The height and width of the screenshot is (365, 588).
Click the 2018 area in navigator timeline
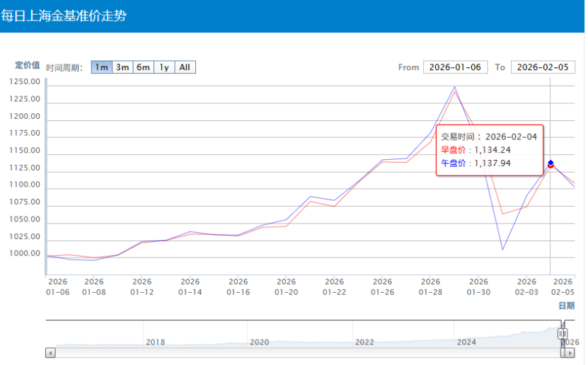(155, 341)
